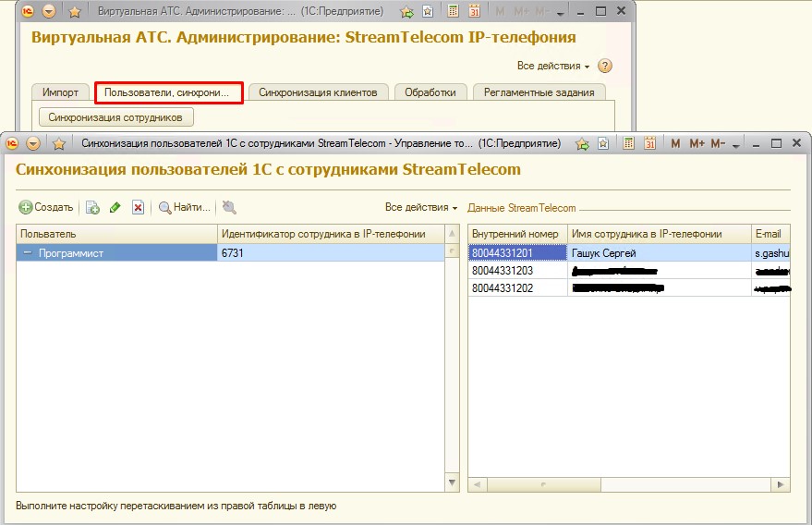
Task: Edit current record with pencil icon
Action: pyautogui.click(x=115, y=207)
